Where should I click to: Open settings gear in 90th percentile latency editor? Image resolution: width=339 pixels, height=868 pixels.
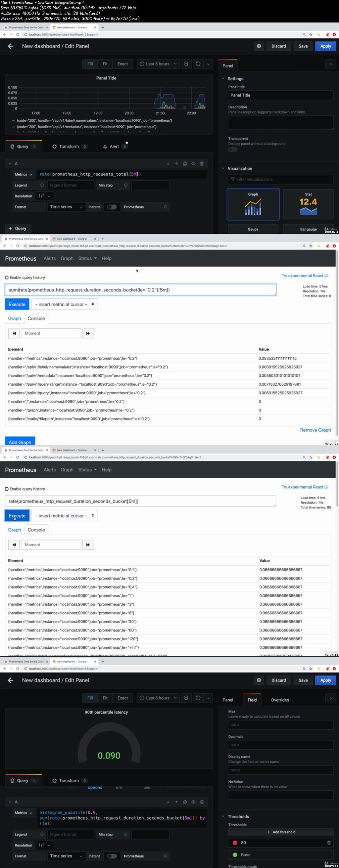(x=259, y=680)
